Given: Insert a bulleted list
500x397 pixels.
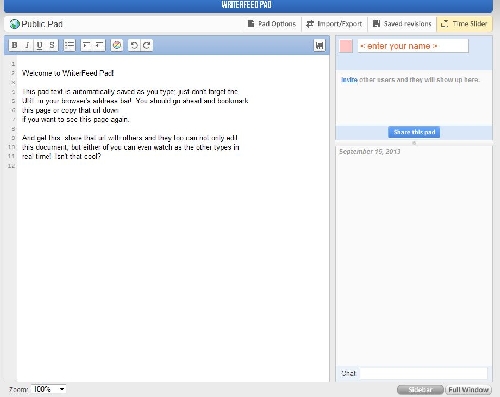Looking at the screenshot, I should click(x=69, y=45).
